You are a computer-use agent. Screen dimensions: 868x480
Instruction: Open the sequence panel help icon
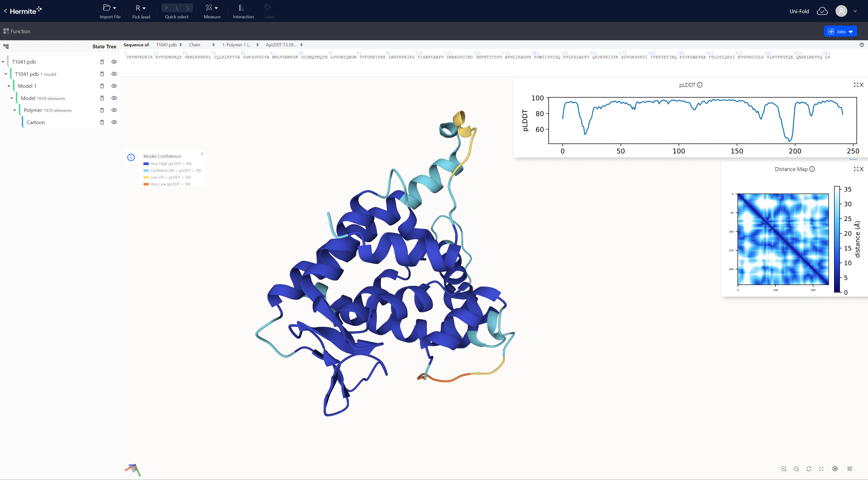click(x=862, y=45)
